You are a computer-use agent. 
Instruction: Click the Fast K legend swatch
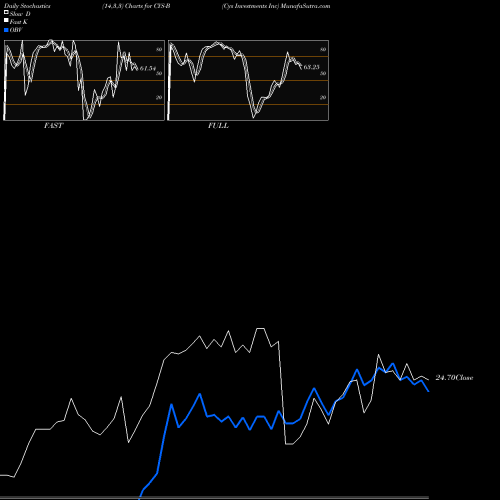[6, 21]
